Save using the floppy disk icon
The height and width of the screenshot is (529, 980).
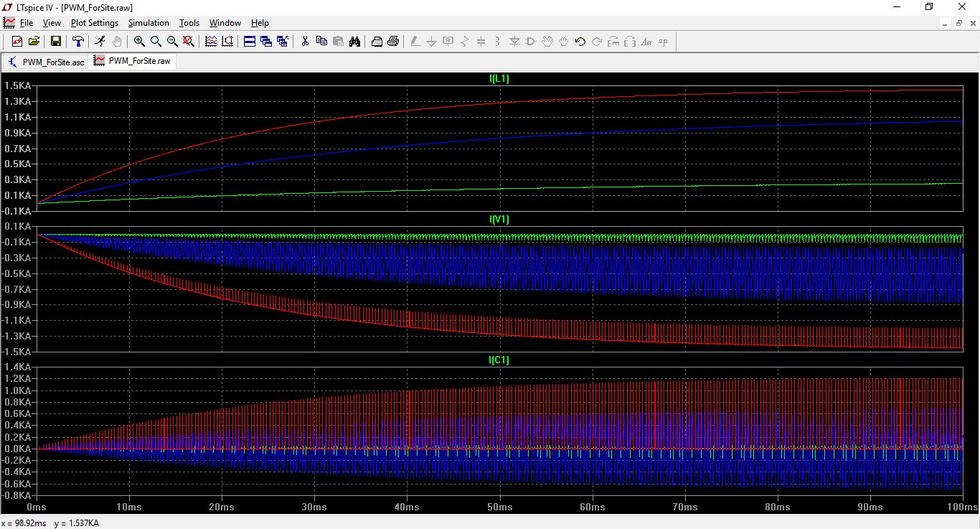click(55, 42)
